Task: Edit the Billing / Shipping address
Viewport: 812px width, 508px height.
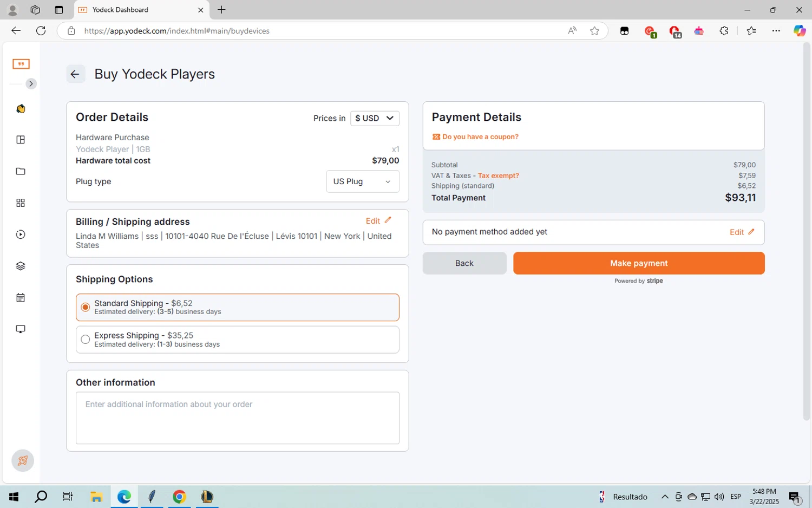Action: pyautogui.click(x=378, y=221)
